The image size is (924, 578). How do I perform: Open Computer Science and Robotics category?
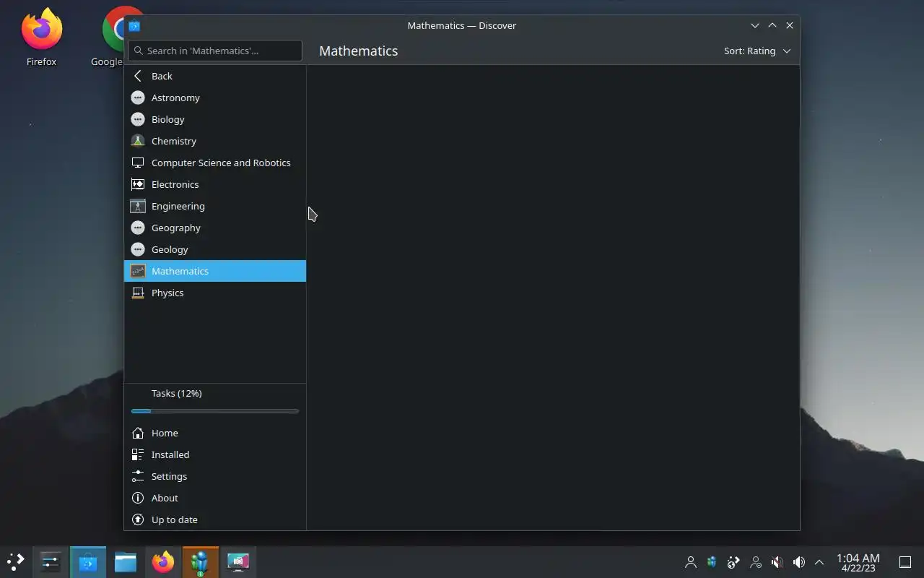215,163
